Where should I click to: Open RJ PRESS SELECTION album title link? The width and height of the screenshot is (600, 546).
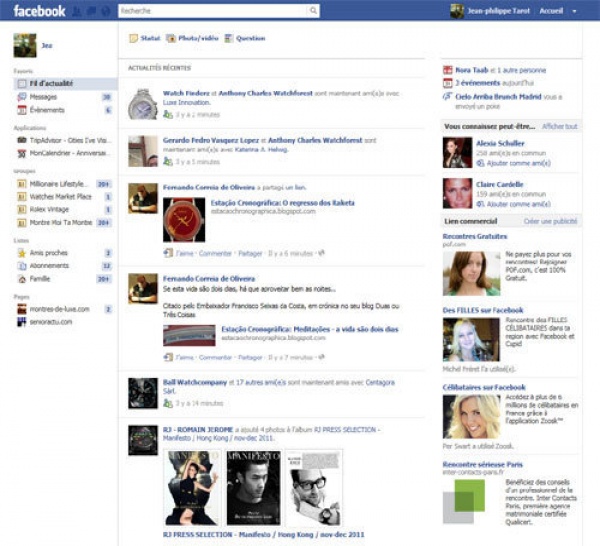pos(263,535)
